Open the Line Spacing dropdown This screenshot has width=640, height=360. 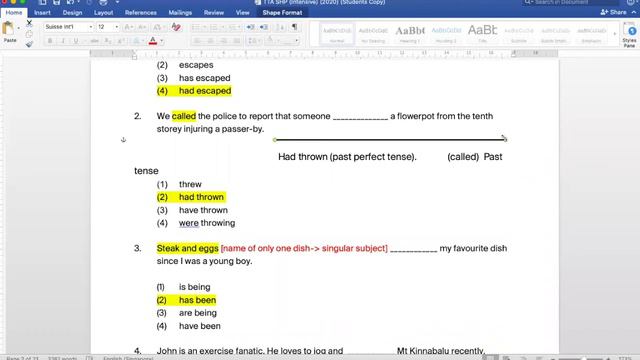point(253,41)
